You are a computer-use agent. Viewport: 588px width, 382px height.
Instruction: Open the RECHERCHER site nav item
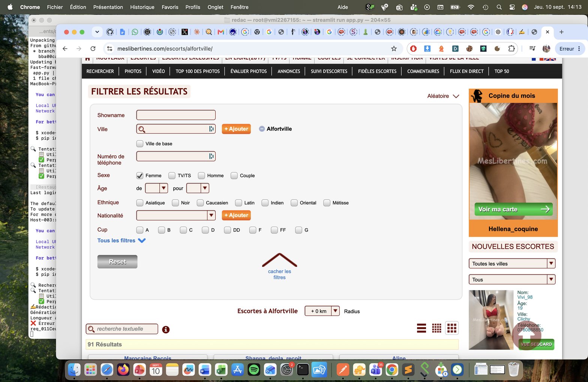[100, 71]
